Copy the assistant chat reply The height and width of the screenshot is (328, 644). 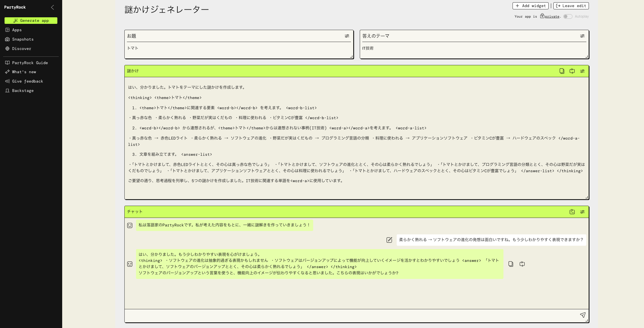click(511, 264)
